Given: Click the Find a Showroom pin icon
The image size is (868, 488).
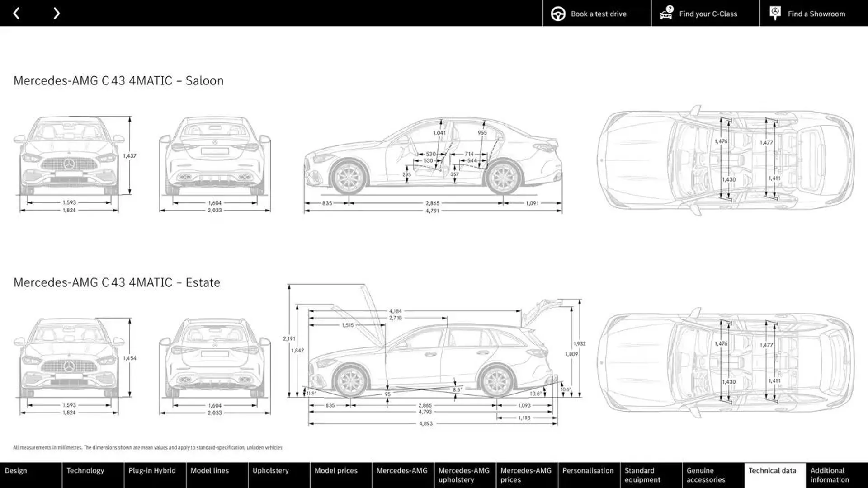Looking at the screenshot, I should [x=775, y=13].
